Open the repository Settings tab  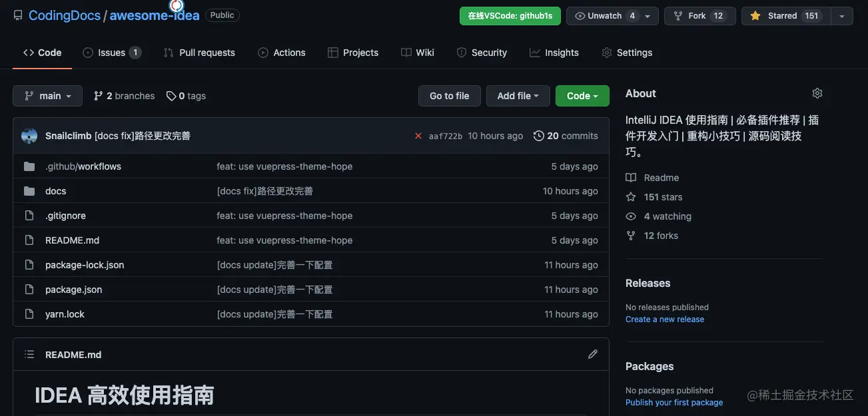[x=627, y=53]
